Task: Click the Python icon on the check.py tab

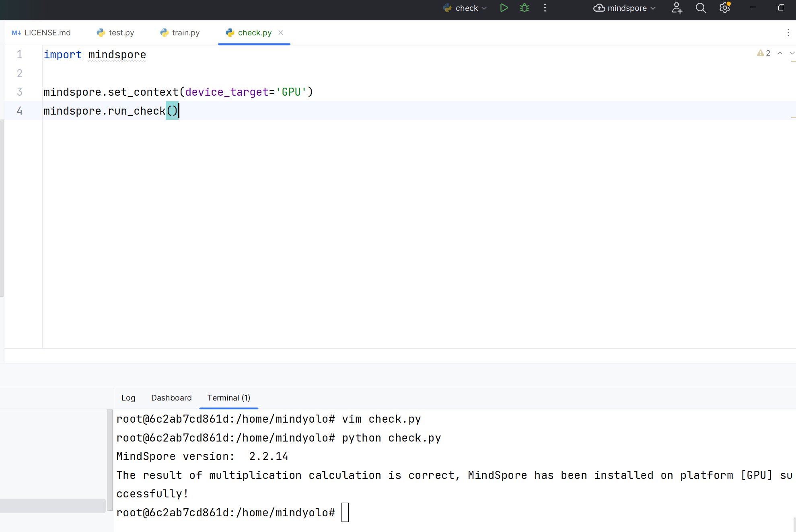Action: pyautogui.click(x=229, y=33)
